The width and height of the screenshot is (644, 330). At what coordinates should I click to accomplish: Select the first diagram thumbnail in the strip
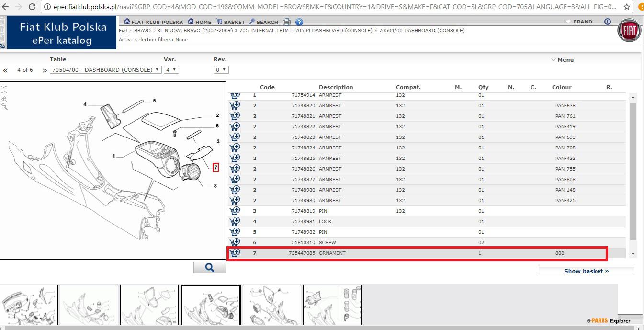[x=29, y=305]
